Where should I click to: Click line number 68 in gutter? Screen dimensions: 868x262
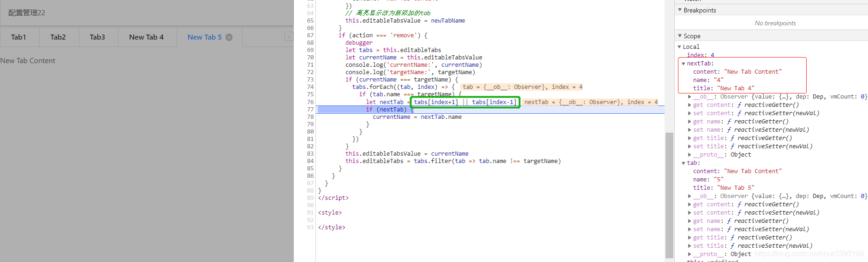(310, 43)
